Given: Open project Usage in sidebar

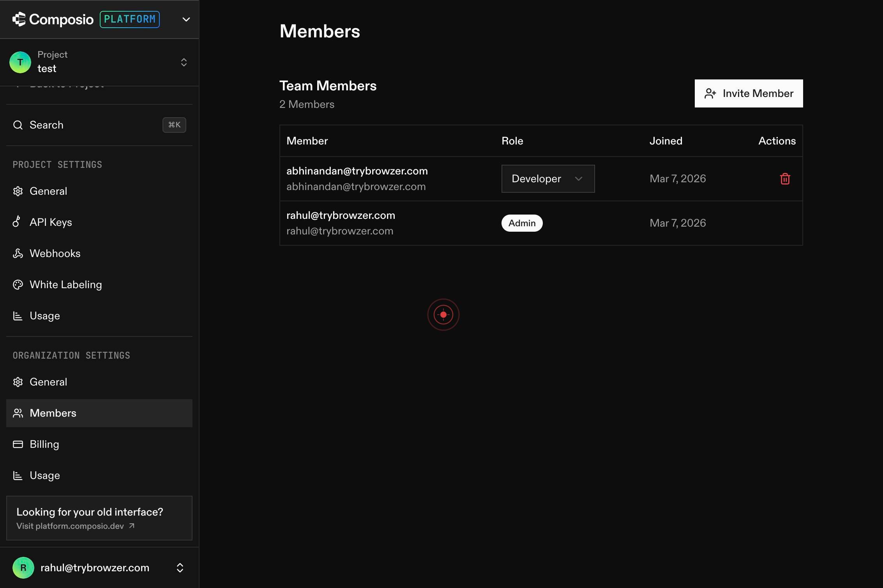Looking at the screenshot, I should point(99,316).
